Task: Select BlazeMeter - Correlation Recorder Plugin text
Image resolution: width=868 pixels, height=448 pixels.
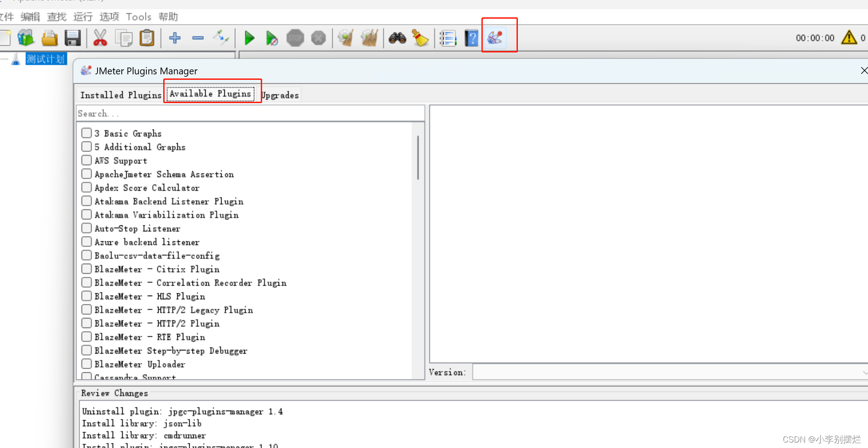Action: (191, 283)
